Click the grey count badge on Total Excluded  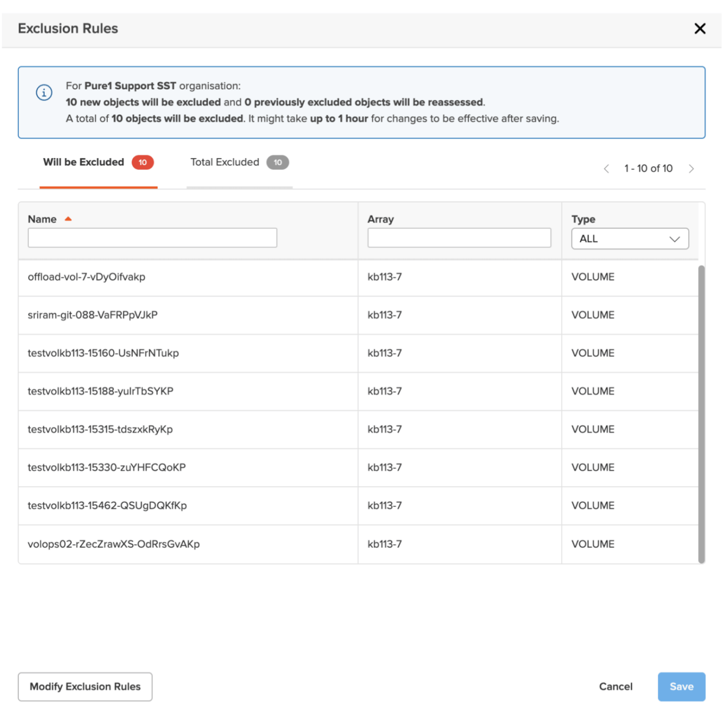pyautogui.click(x=278, y=162)
